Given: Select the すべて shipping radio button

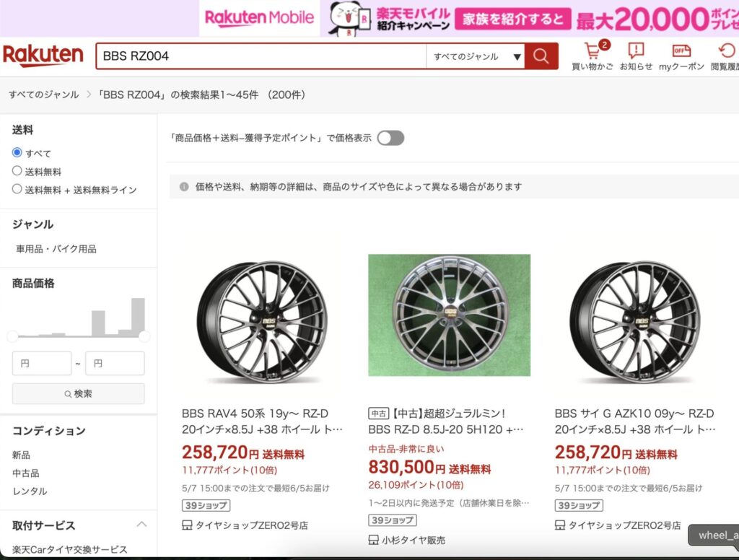Looking at the screenshot, I should (x=17, y=152).
